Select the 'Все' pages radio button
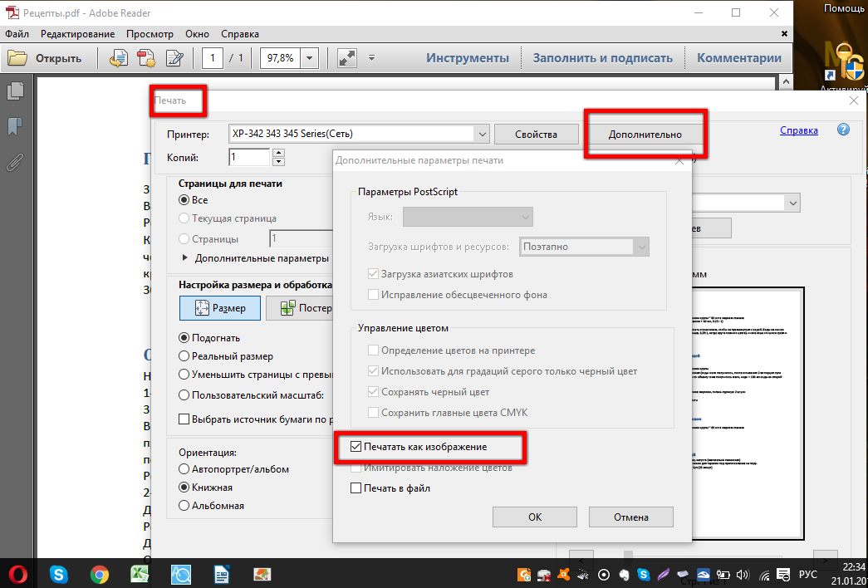The width and height of the screenshot is (868, 588). [184, 200]
